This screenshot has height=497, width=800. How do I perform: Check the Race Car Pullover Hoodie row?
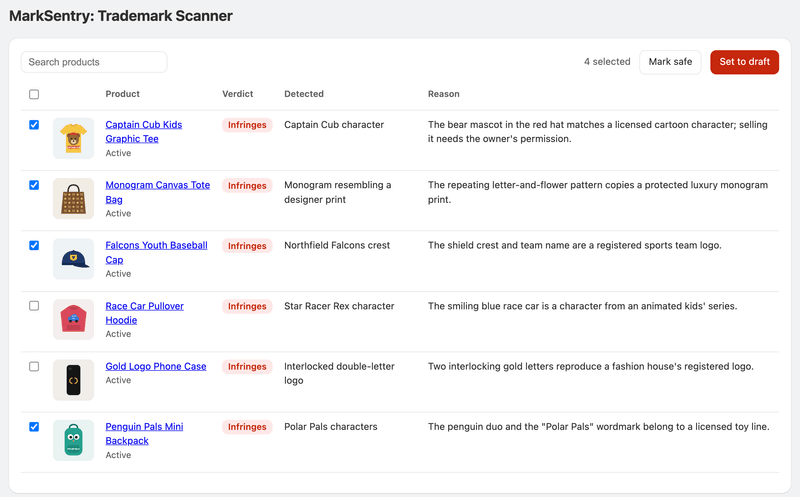(x=34, y=306)
